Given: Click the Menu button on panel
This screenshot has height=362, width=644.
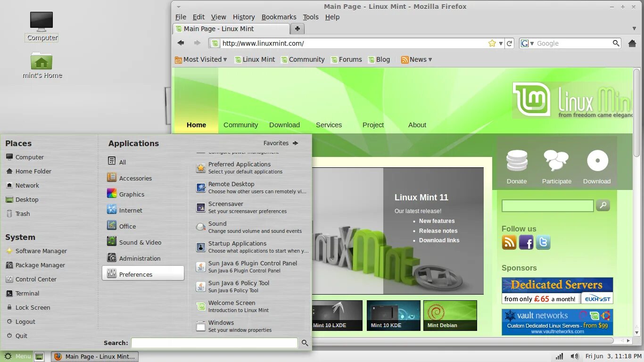Looking at the screenshot, I should [17, 356].
